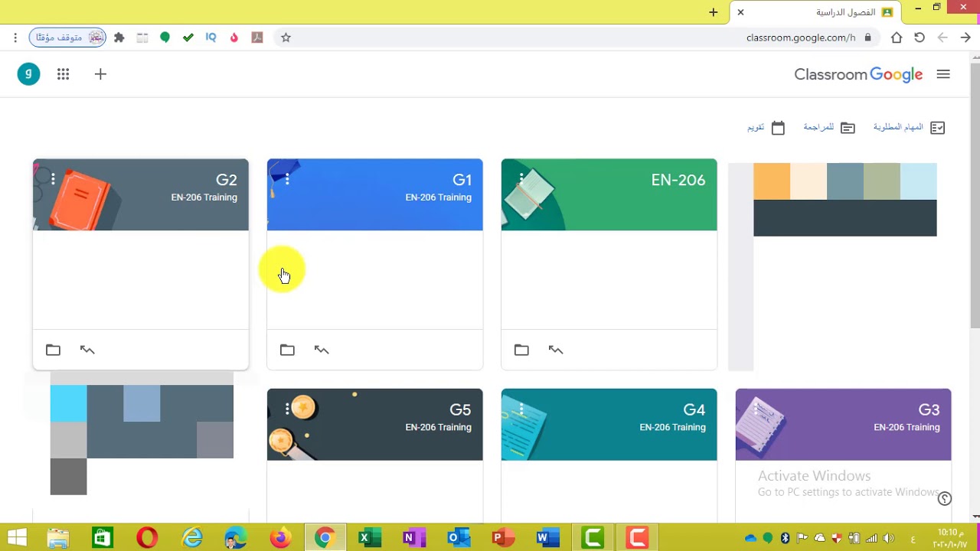Open the Drive folder for EN-206 class
The height and width of the screenshot is (551, 980).
[521, 350]
